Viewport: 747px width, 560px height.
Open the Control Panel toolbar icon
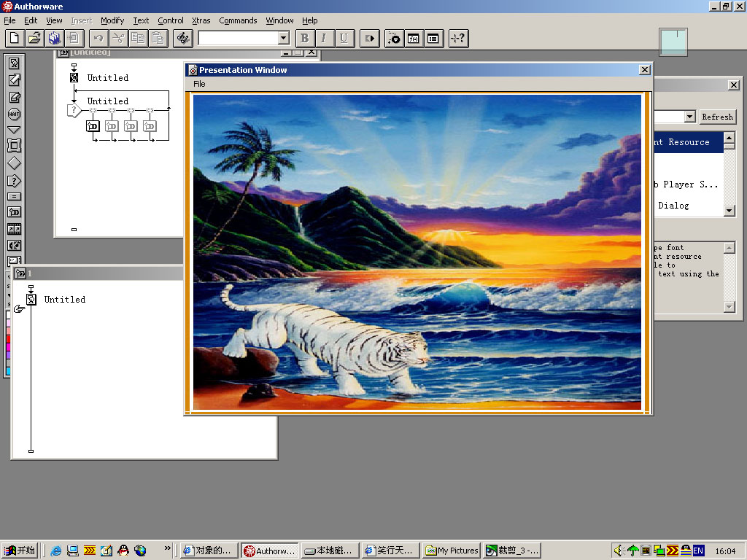pyautogui.click(x=395, y=39)
